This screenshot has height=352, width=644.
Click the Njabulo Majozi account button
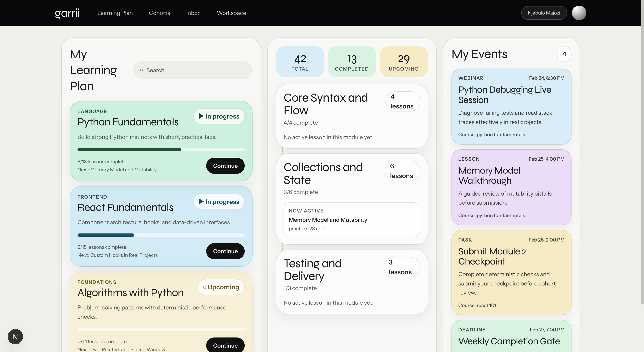click(544, 13)
